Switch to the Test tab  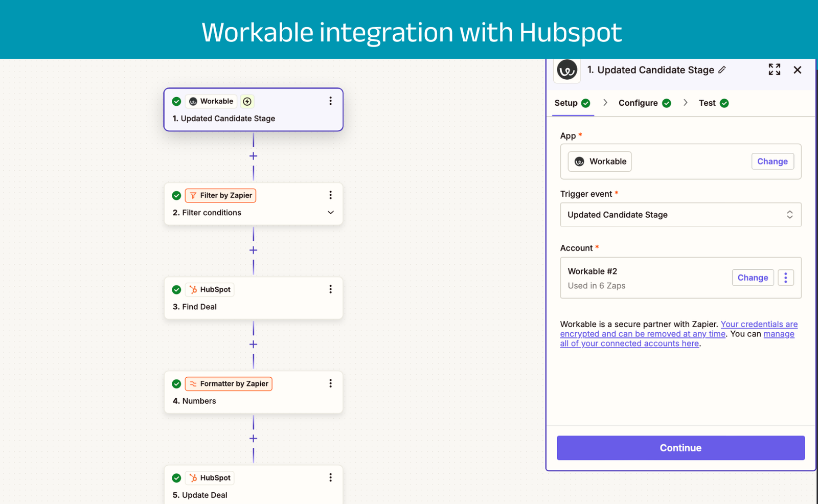click(713, 103)
